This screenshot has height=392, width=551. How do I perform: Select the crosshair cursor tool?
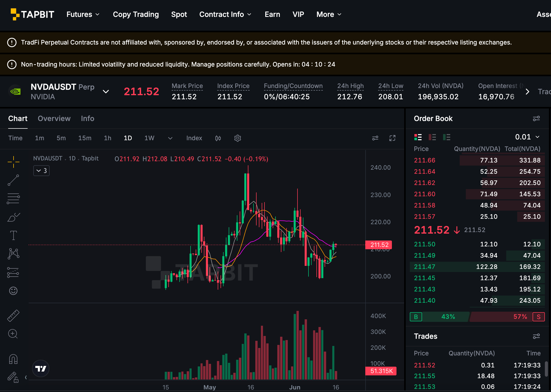pos(13,162)
